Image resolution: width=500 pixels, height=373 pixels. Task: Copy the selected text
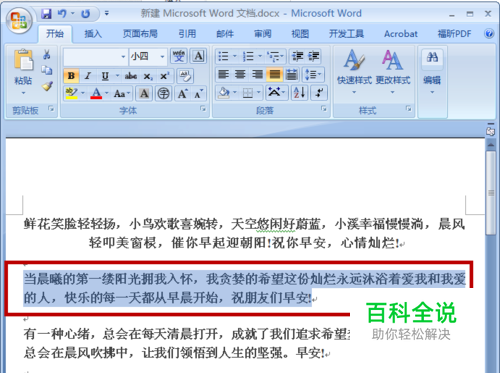click(47, 70)
